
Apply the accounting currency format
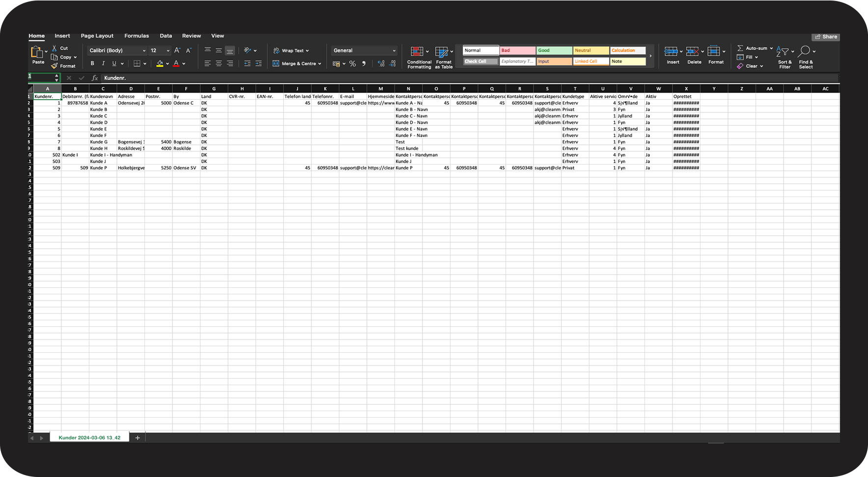pyautogui.click(x=336, y=64)
